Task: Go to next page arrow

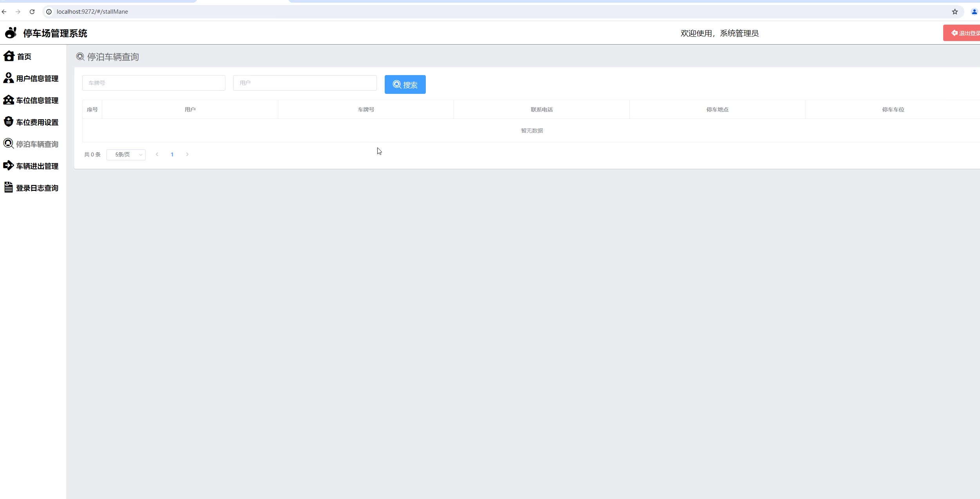Action: (x=187, y=154)
